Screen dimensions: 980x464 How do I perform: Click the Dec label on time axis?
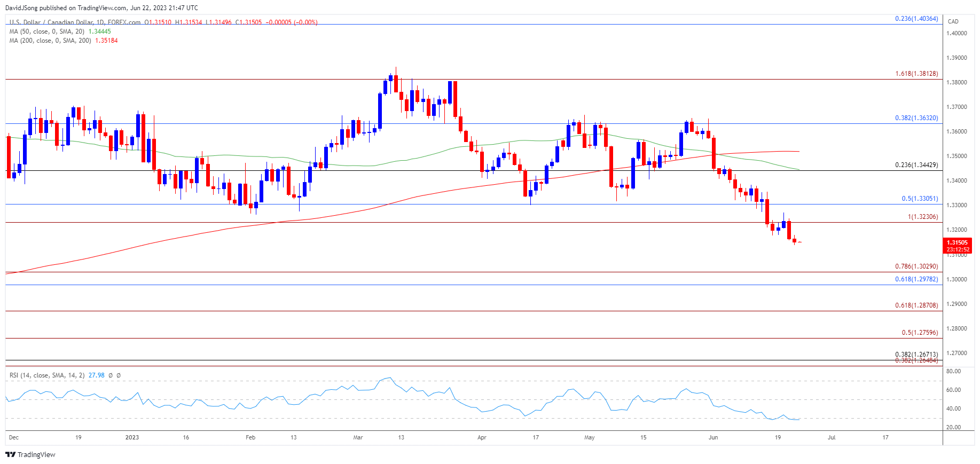pos(14,437)
